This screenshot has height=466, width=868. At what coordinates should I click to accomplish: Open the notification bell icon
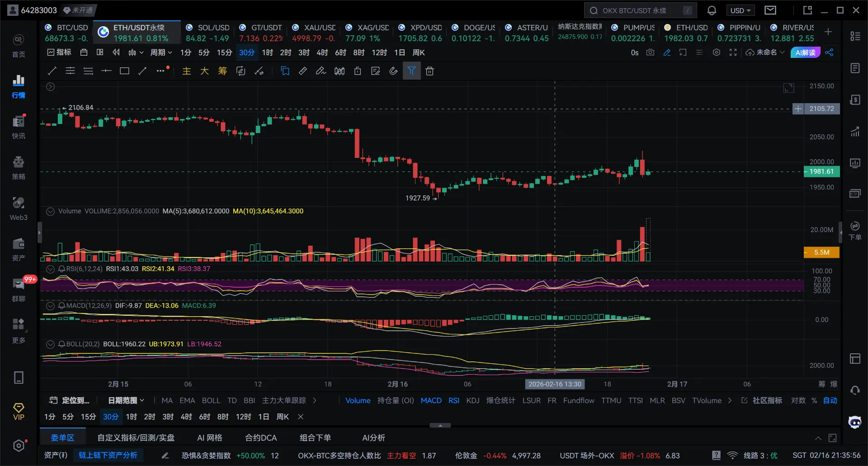(x=712, y=10)
